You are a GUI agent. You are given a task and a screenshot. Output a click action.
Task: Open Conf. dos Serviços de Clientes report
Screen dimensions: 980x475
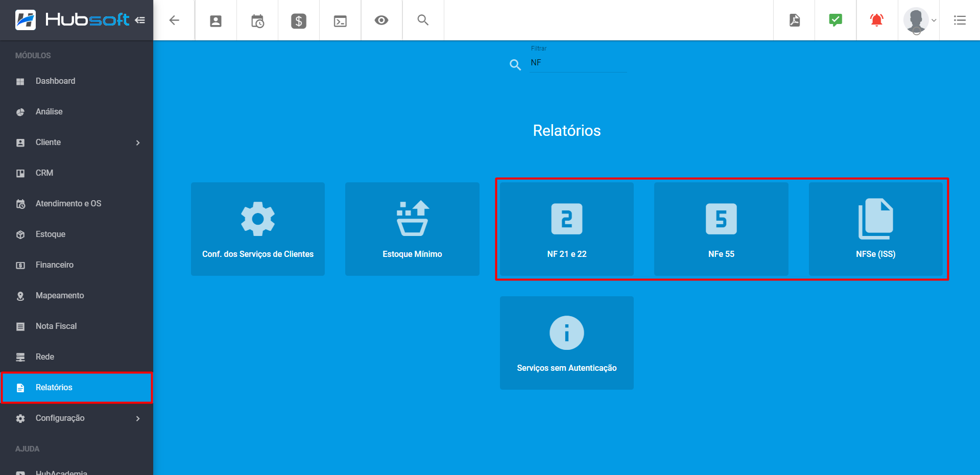pyautogui.click(x=258, y=229)
